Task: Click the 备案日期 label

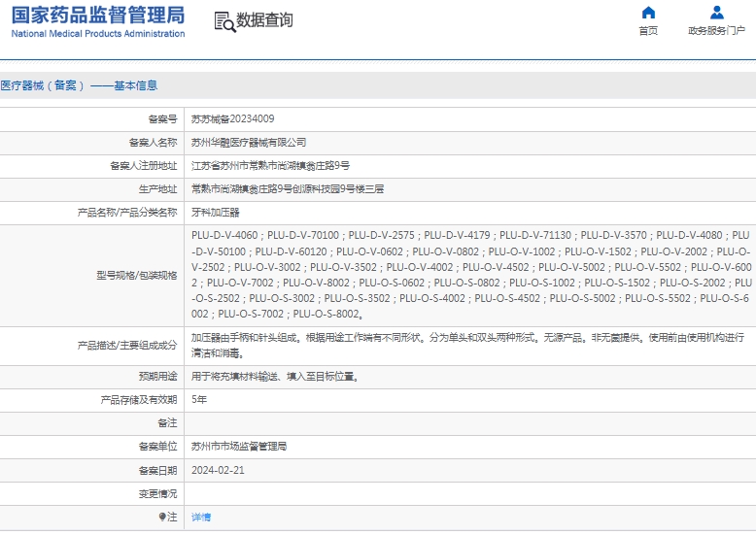Action: pyautogui.click(x=158, y=470)
